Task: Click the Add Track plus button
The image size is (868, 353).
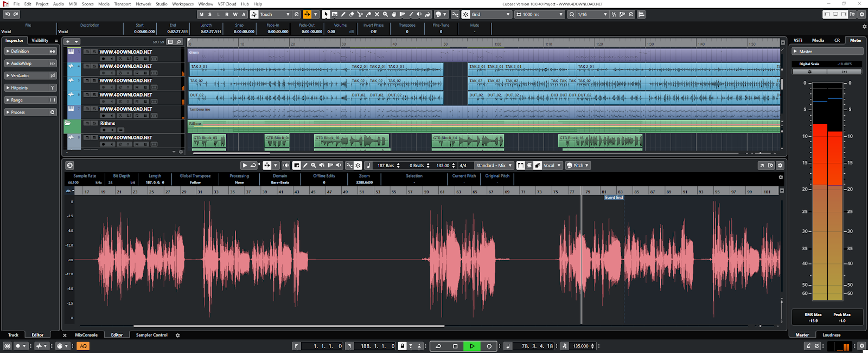Action: coord(68,42)
